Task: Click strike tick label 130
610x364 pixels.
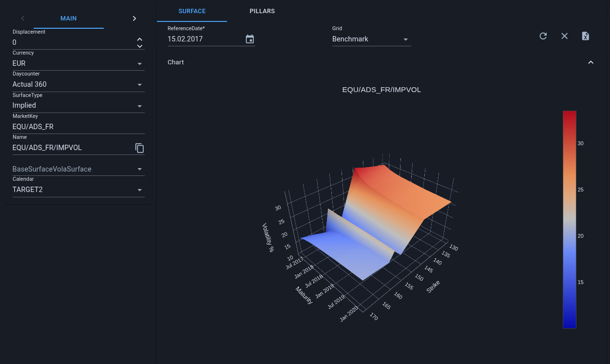Action: tap(454, 247)
